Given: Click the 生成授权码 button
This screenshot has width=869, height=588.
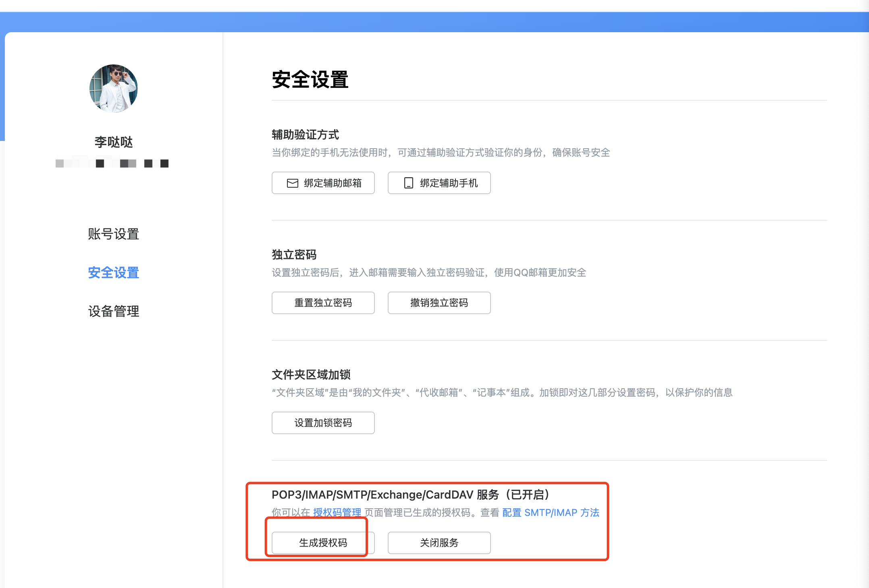Looking at the screenshot, I should pos(323,543).
